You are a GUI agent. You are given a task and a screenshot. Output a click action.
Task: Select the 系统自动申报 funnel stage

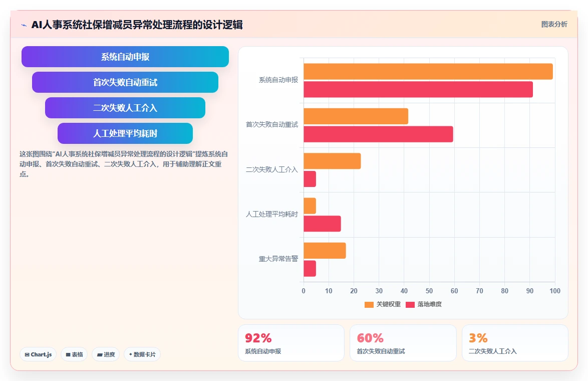click(125, 57)
